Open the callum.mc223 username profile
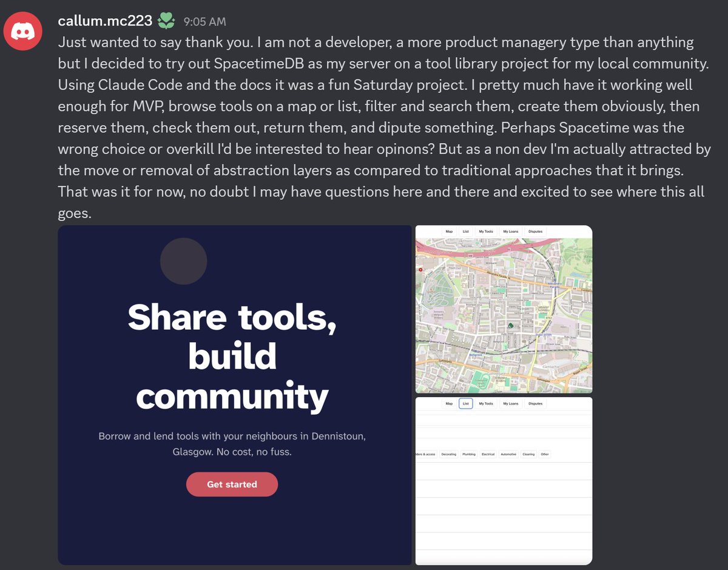Viewport: 728px width, 570px height. click(105, 21)
